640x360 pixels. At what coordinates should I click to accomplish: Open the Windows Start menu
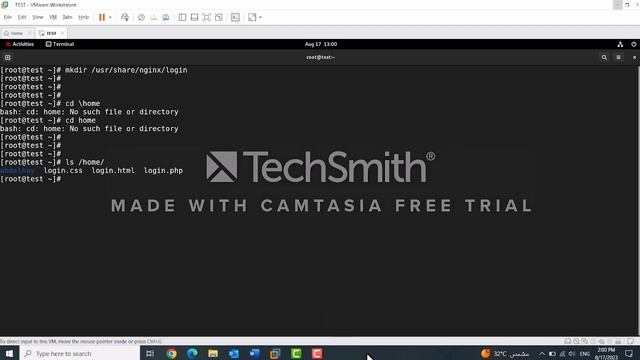point(9,353)
